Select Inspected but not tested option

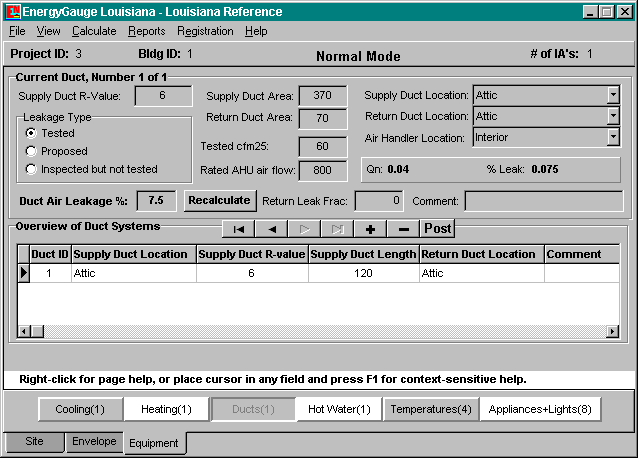31,169
